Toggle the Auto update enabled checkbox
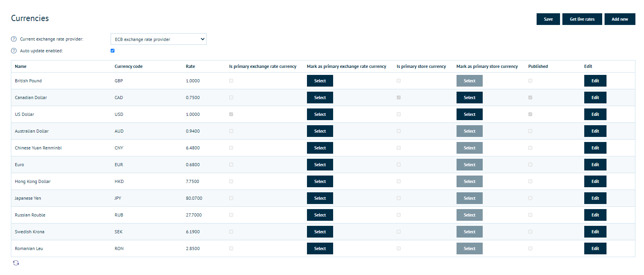The image size is (644, 275). pyautogui.click(x=112, y=51)
